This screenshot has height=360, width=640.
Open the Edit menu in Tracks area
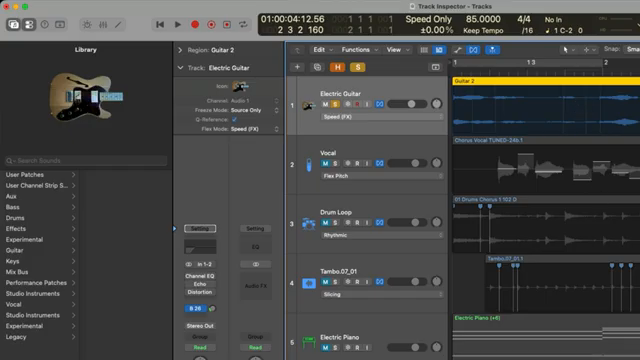click(x=322, y=50)
